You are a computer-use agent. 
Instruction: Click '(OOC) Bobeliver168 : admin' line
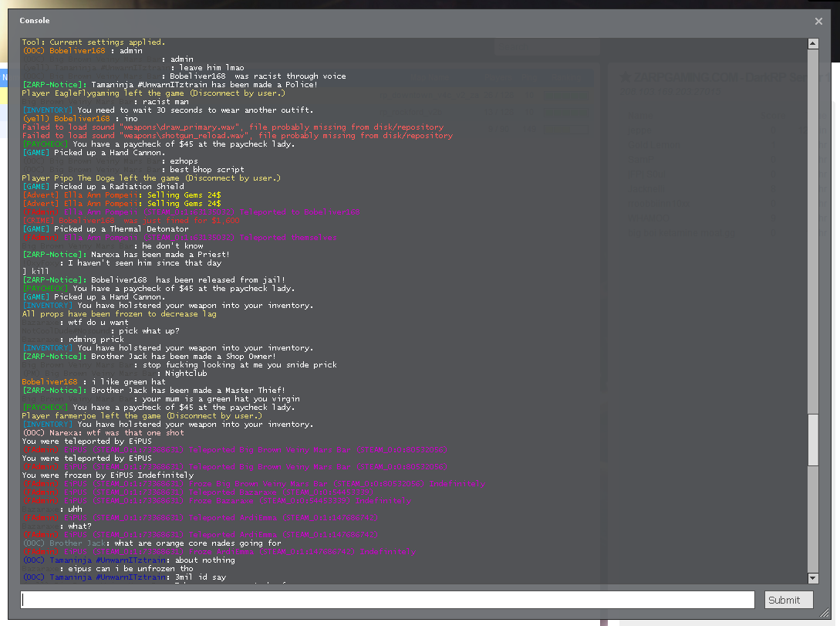click(x=83, y=51)
